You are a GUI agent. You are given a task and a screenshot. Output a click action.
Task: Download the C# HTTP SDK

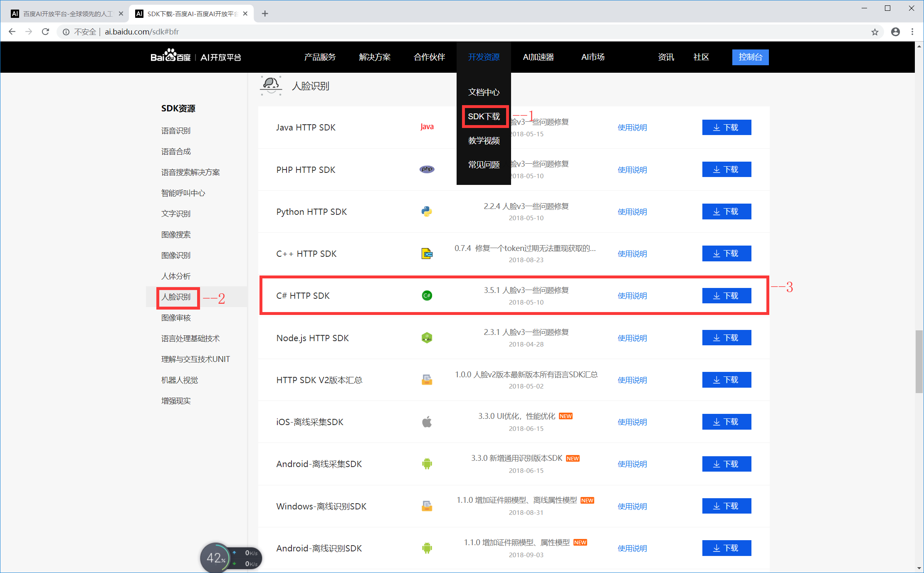tap(726, 296)
